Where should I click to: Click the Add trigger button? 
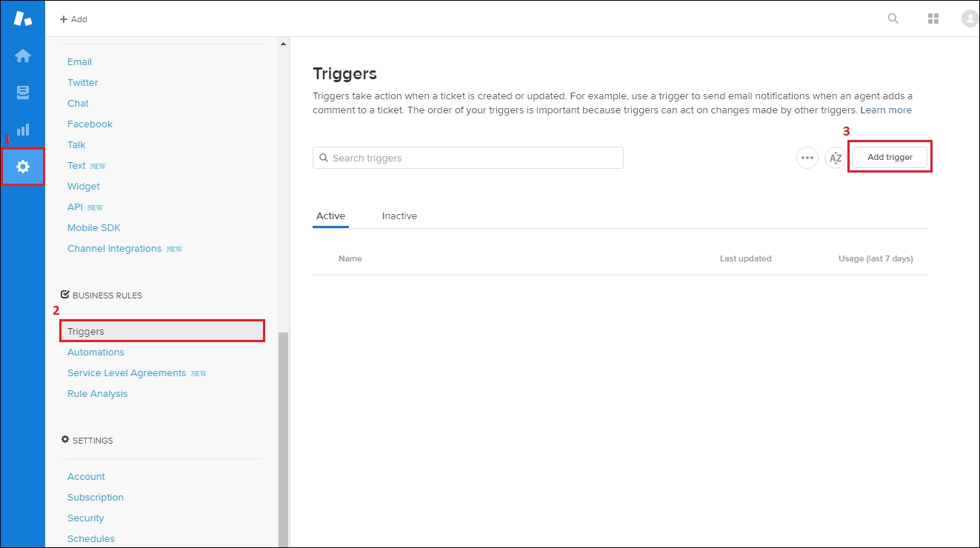890,156
